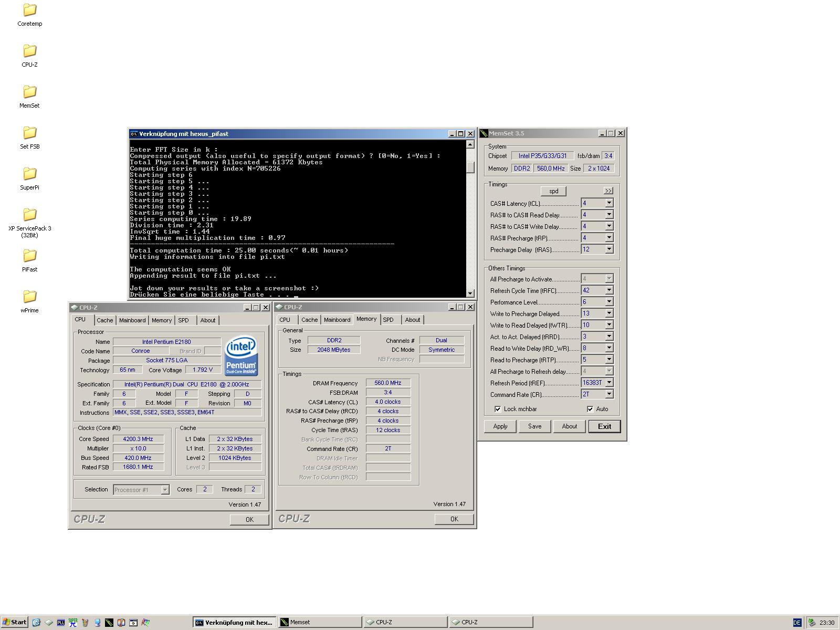Toggle the Auto checkbox in MemSet
840x630 pixels.
click(590, 409)
